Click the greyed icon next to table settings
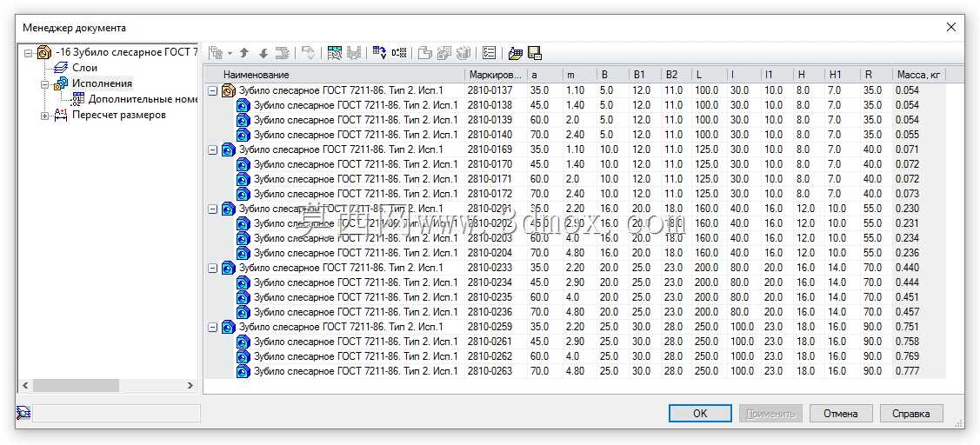The width and height of the screenshot is (980, 445). 354,54
